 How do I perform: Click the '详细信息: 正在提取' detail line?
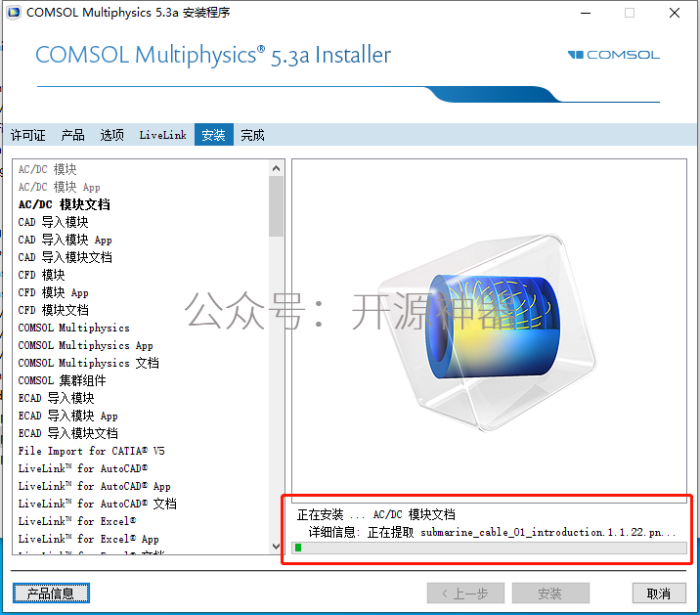click(492, 532)
